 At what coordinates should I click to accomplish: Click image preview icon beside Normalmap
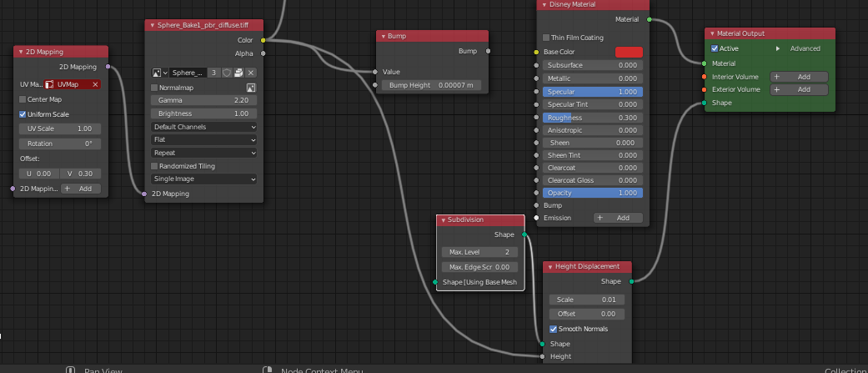pyautogui.click(x=251, y=88)
